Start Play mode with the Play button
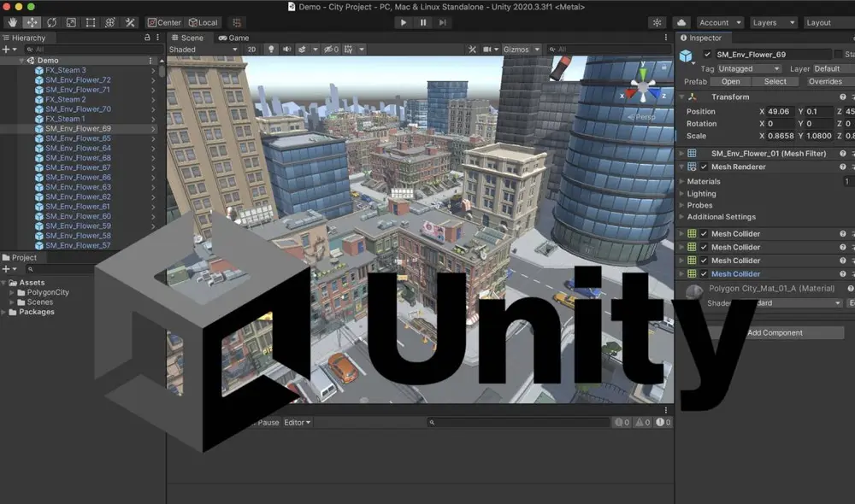The image size is (855, 504). pos(404,22)
